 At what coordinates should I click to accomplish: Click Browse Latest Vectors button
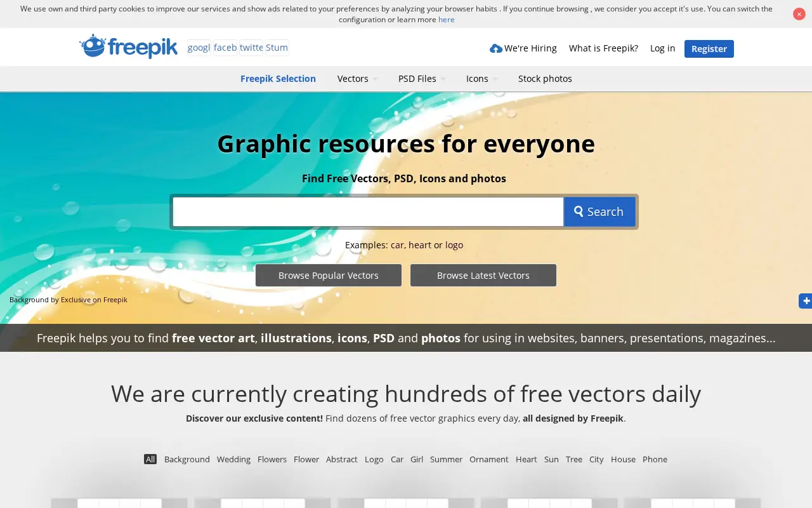[483, 276]
